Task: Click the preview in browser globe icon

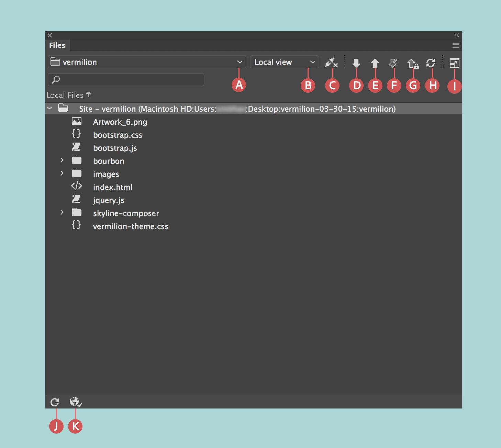Action: point(75,402)
